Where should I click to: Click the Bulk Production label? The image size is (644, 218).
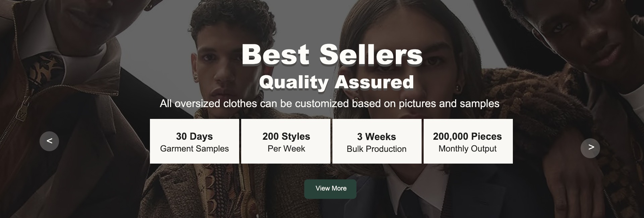(377, 149)
